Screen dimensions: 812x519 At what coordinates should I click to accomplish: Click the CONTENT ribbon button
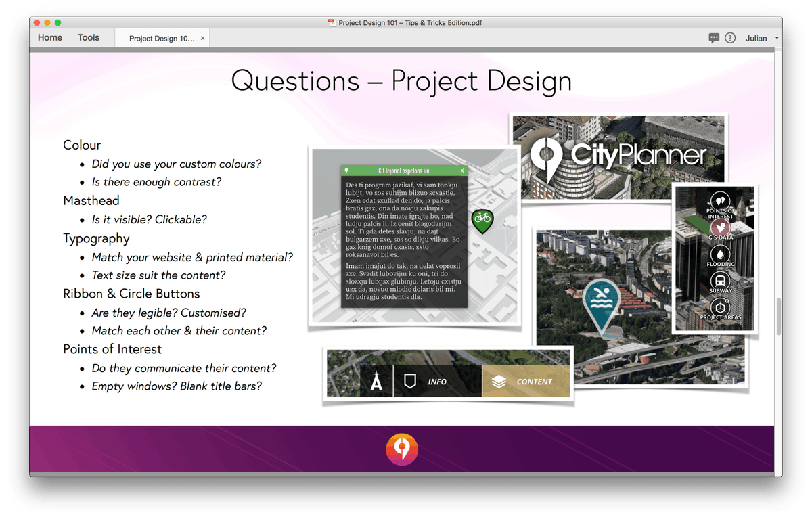[526, 382]
